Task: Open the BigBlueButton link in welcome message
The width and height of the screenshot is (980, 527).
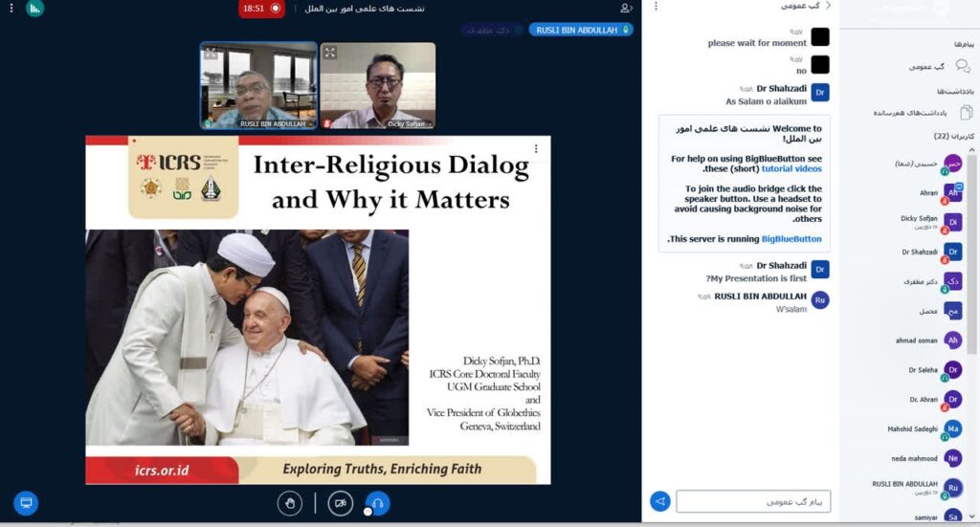Action: coord(791,239)
